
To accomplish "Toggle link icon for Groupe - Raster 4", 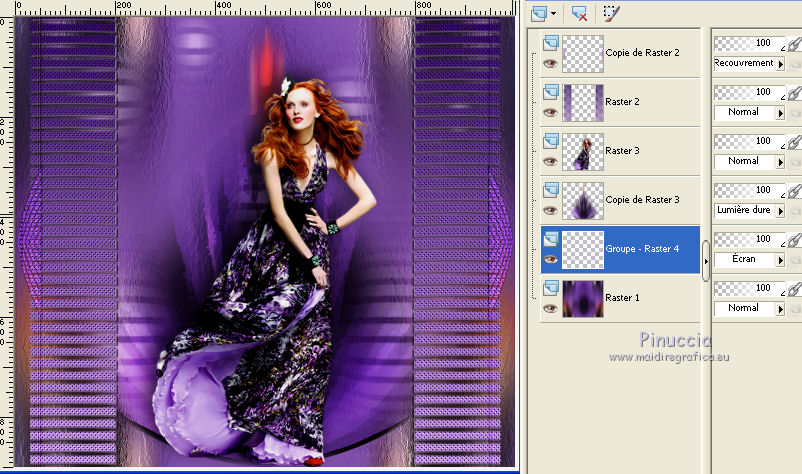I will (x=794, y=240).
